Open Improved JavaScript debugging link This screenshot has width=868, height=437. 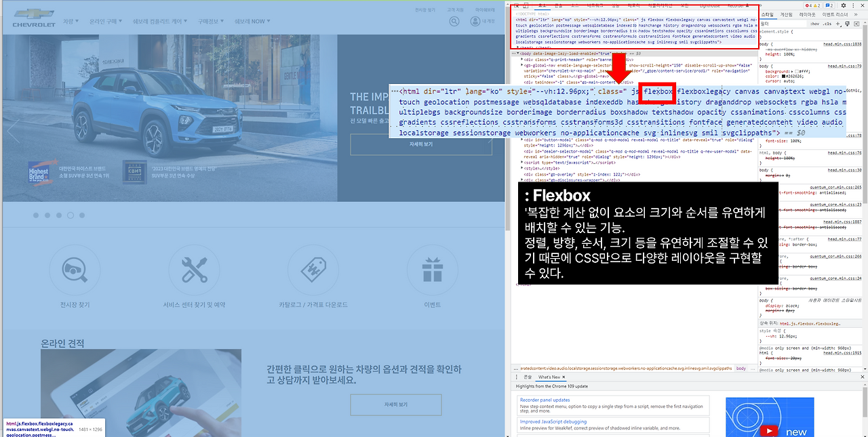(553, 421)
